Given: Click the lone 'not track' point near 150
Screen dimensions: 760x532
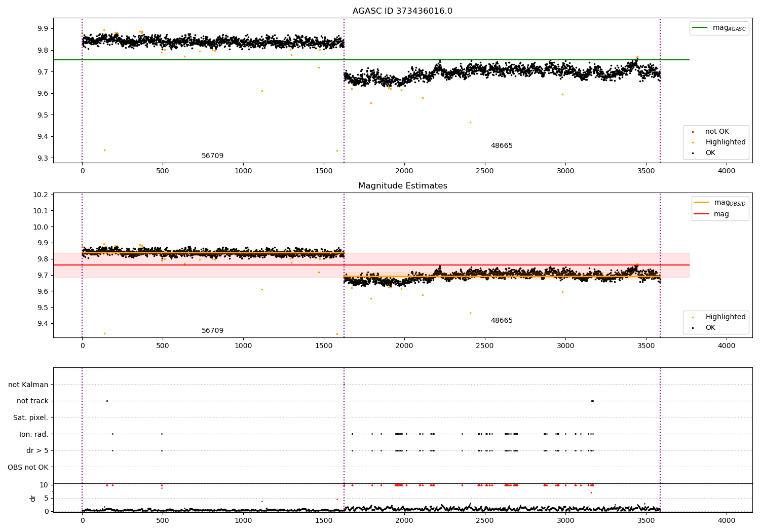Looking at the screenshot, I should [107, 401].
